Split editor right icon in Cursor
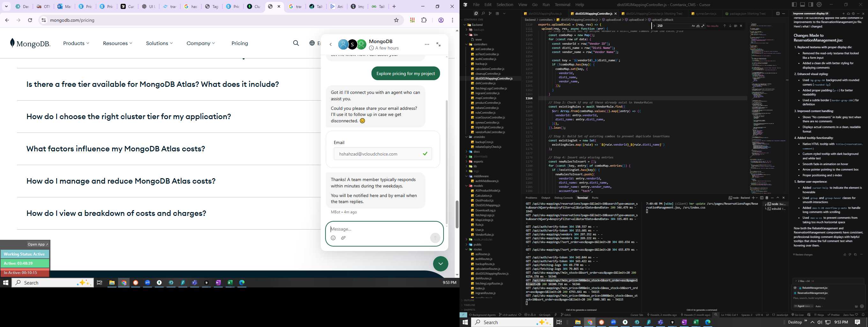 pos(778,13)
